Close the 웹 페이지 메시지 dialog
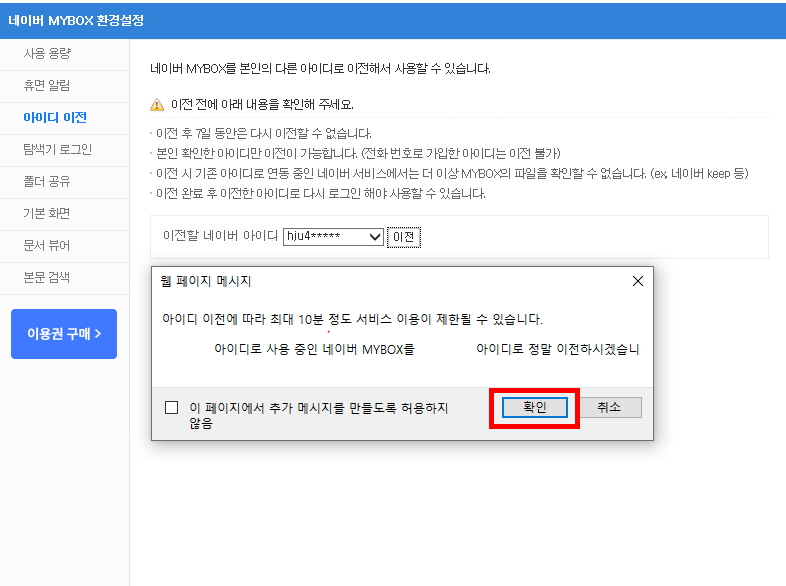 (x=638, y=281)
